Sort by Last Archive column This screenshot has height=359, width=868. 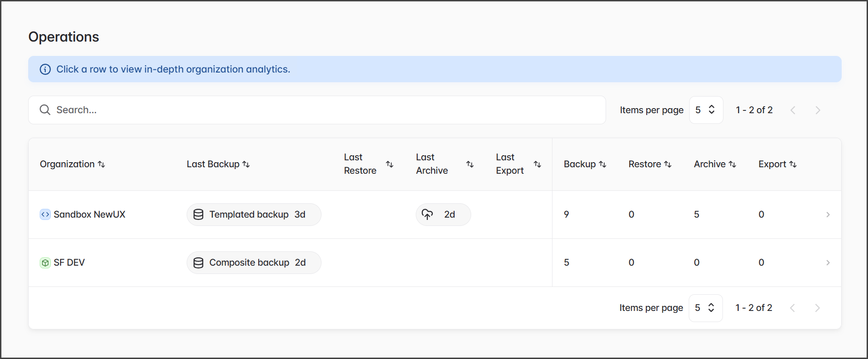(470, 164)
